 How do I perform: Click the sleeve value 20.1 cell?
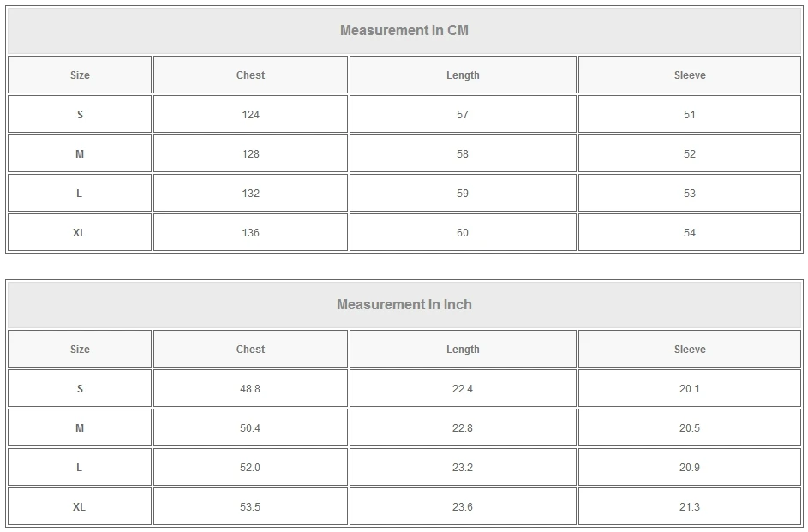690,389
